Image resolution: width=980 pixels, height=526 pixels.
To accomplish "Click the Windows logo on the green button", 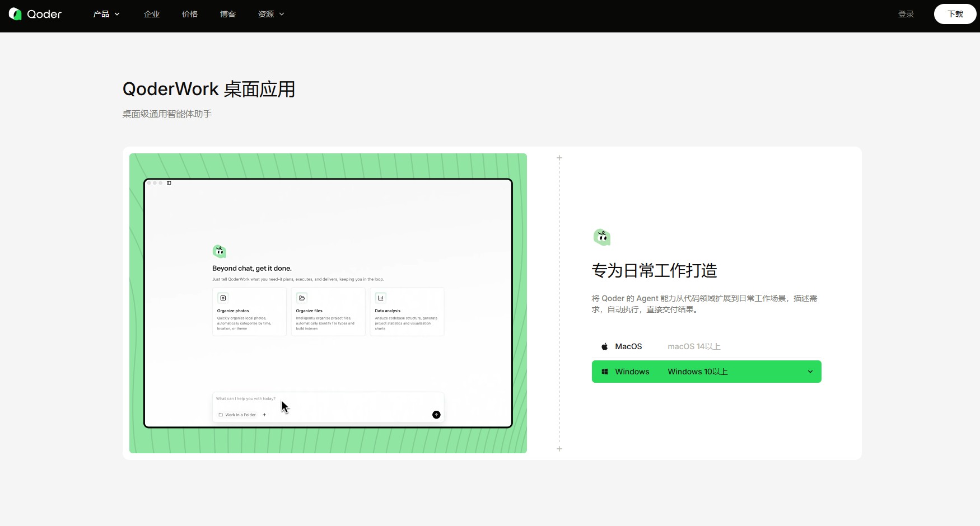I will tap(604, 372).
